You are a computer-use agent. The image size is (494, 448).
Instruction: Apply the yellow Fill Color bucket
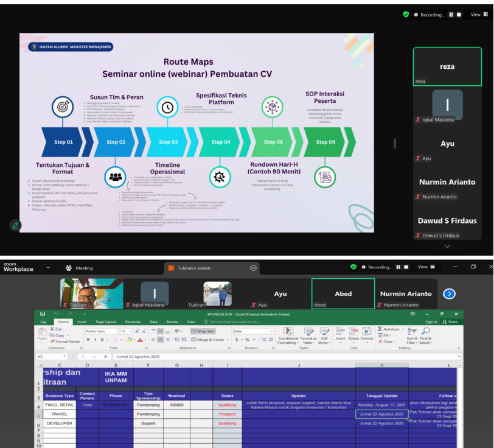tap(128, 340)
